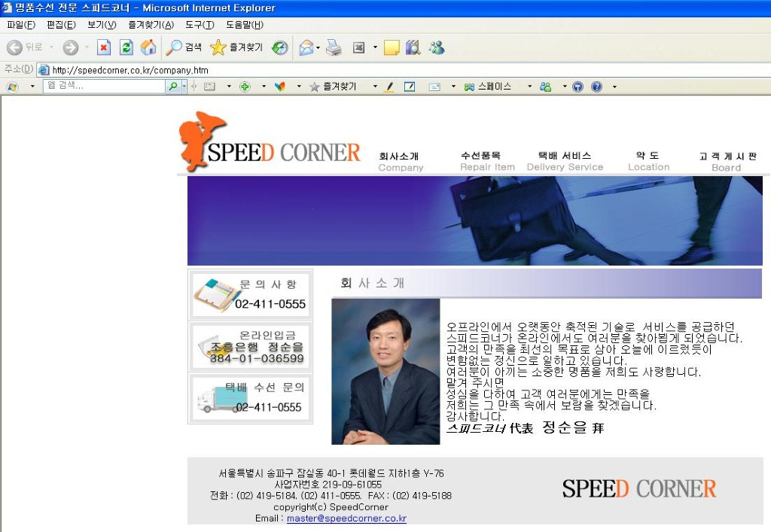Click the Edit page icon next to printer
Image resolution: width=771 pixels, height=532 pixels.
pos(359,47)
